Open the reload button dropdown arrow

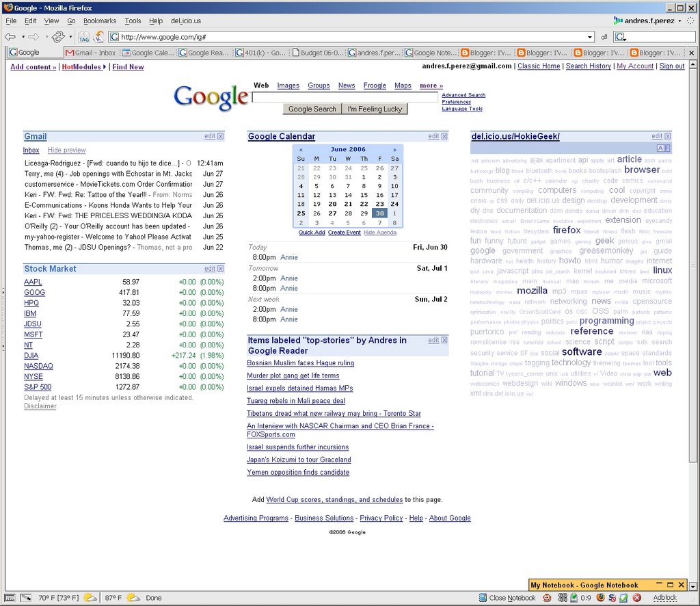click(70, 37)
